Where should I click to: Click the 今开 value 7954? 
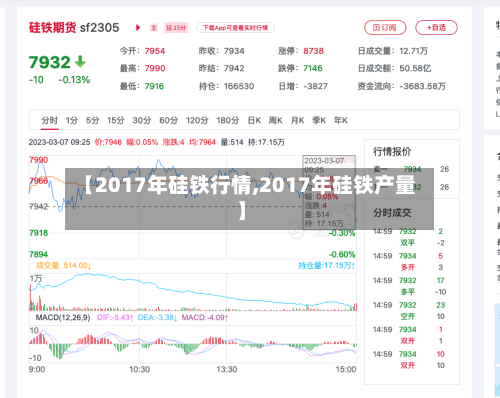pos(155,51)
